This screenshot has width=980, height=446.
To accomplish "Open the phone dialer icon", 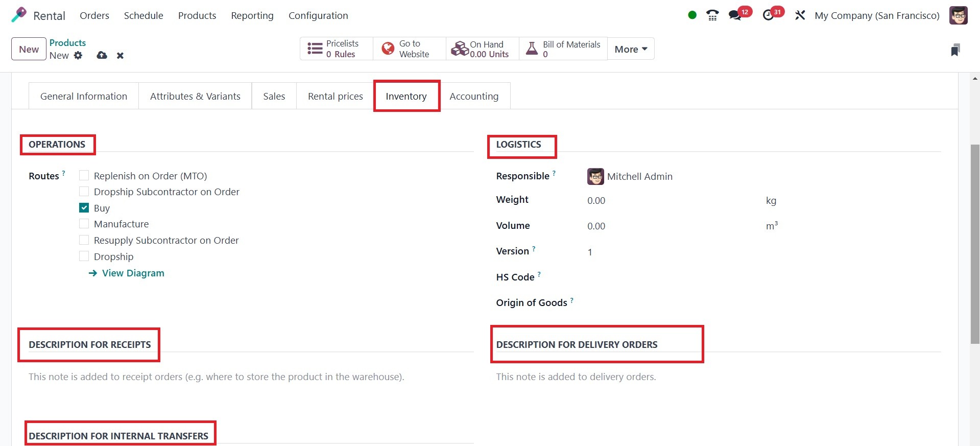I will [x=712, y=15].
